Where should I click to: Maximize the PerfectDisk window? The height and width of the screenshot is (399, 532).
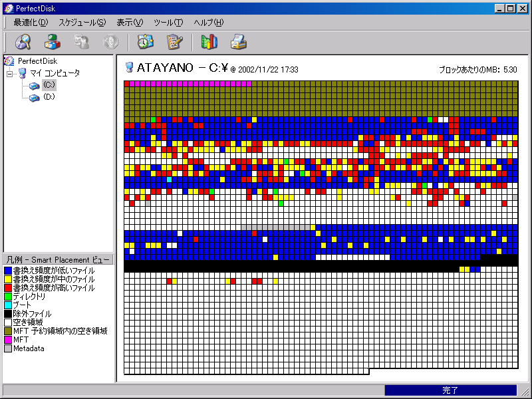(x=510, y=9)
